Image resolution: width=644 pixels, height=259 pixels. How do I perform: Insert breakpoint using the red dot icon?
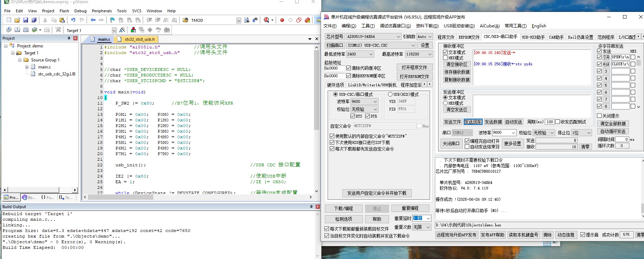tap(282, 20)
